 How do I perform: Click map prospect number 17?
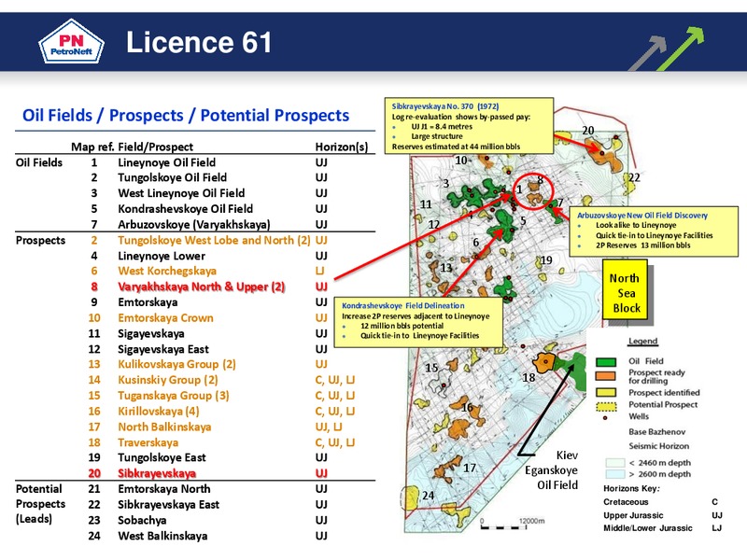(x=470, y=469)
